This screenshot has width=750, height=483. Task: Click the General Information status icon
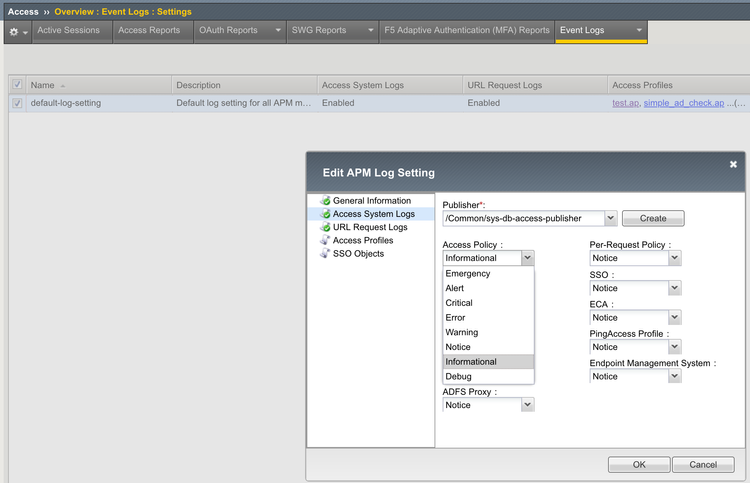point(325,201)
